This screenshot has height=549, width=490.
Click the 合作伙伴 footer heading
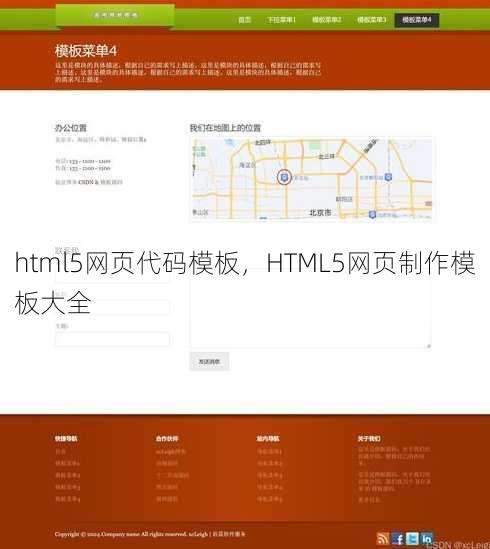[x=167, y=438]
